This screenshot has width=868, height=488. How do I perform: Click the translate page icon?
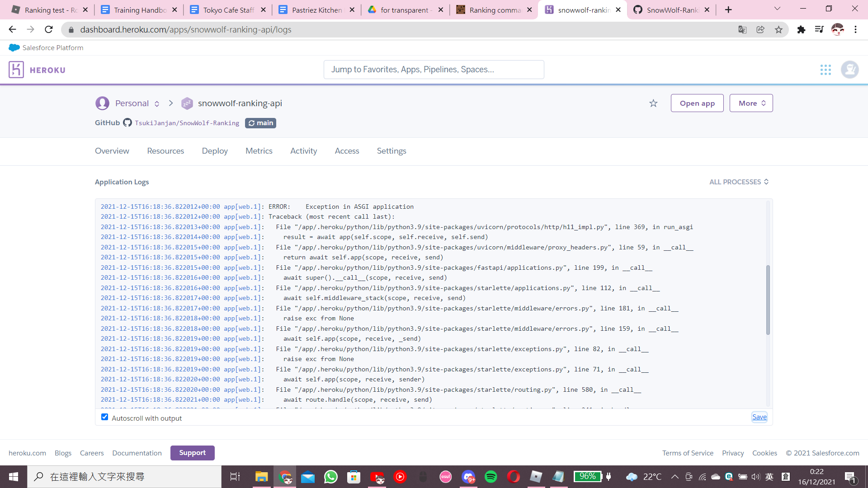point(742,29)
